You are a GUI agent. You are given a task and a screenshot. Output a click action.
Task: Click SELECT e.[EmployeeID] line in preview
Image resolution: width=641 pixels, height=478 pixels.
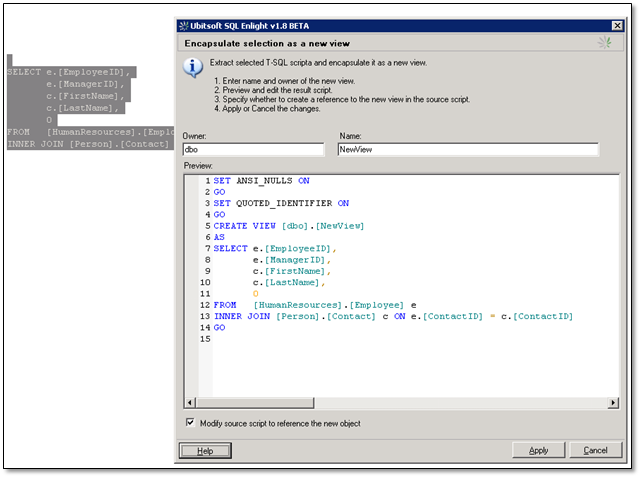[275, 249]
